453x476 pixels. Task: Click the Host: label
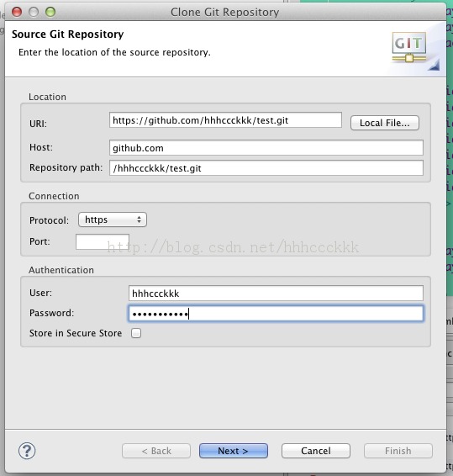[x=41, y=147]
